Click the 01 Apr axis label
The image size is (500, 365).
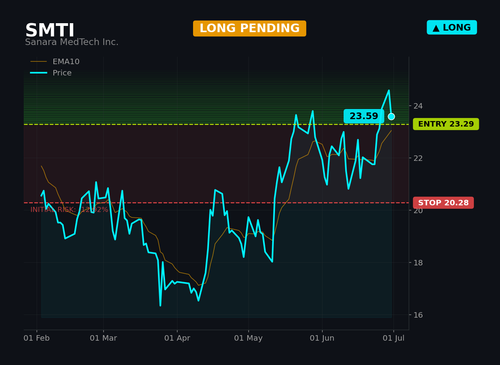tap(177, 338)
